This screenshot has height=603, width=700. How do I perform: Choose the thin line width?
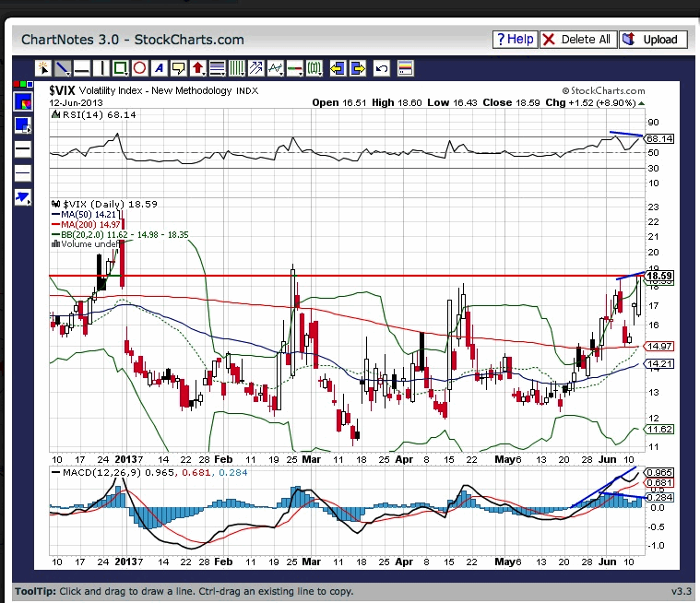23,172
